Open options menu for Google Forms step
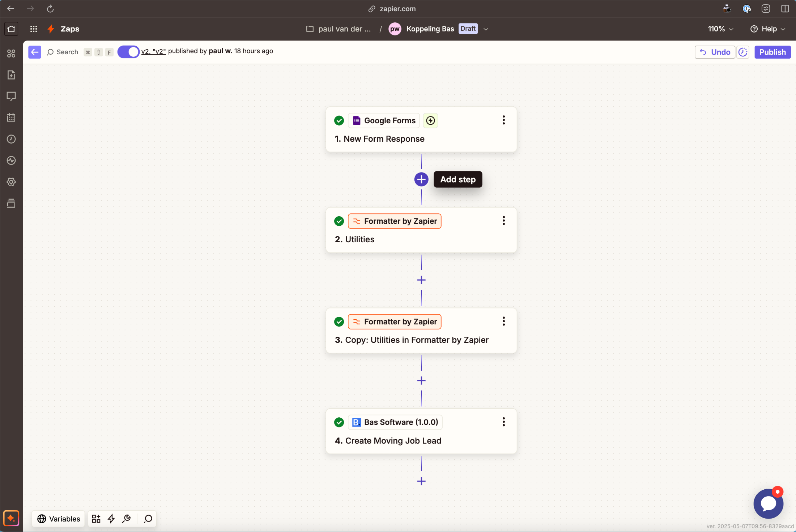 pyautogui.click(x=504, y=120)
